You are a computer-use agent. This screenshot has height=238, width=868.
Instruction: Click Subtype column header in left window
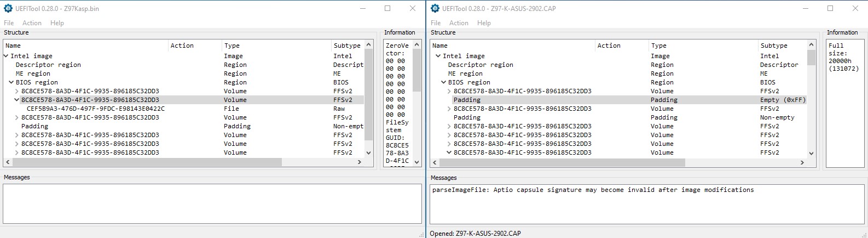pos(346,46)
